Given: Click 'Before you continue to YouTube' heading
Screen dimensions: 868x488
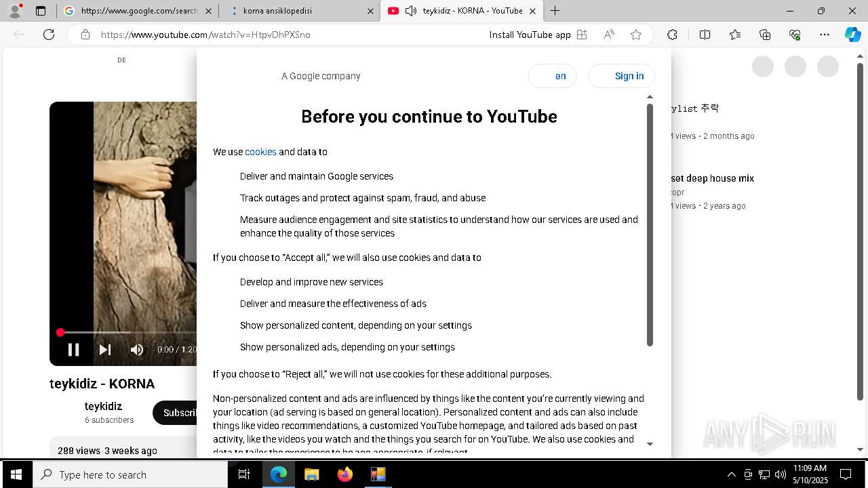Looking at the screenshot, I should point(429,117).
